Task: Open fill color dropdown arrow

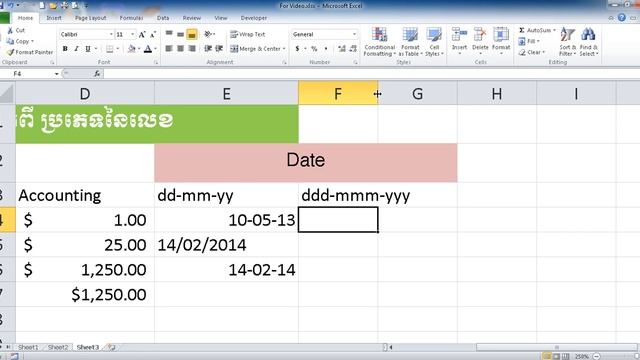Action: (139, 49)
